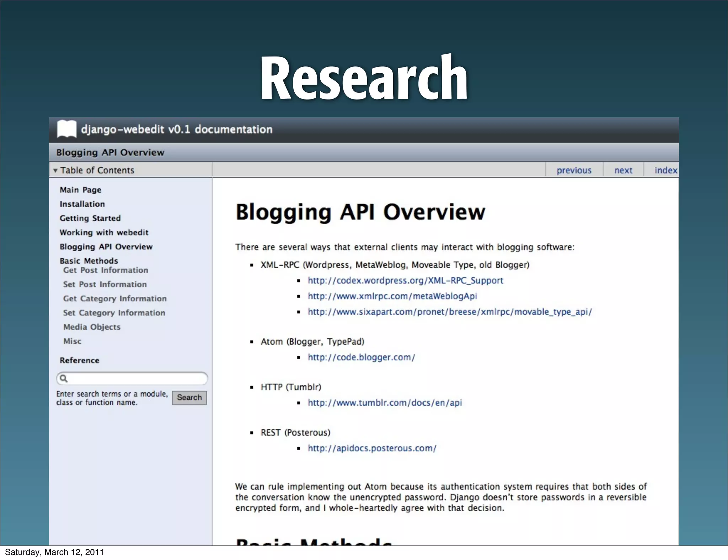Open the Get Category Information entry
This screenshot has height=560, width=728.
(115, 298)
